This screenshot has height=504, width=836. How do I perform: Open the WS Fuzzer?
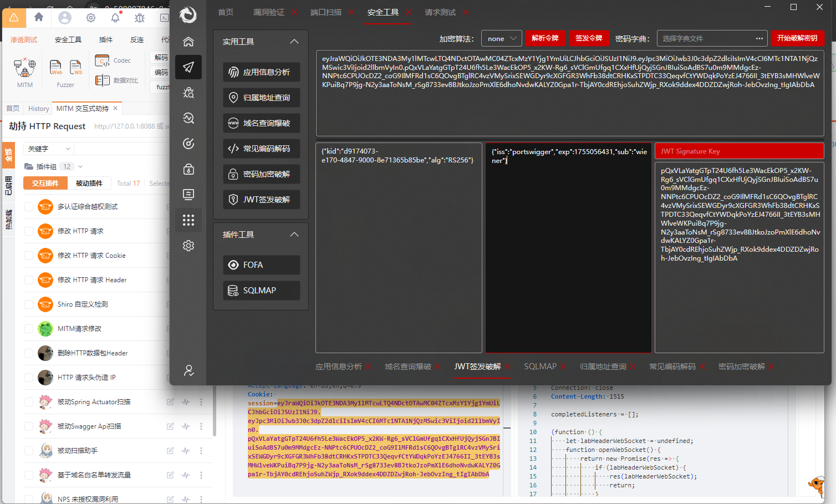coord(76,68)
